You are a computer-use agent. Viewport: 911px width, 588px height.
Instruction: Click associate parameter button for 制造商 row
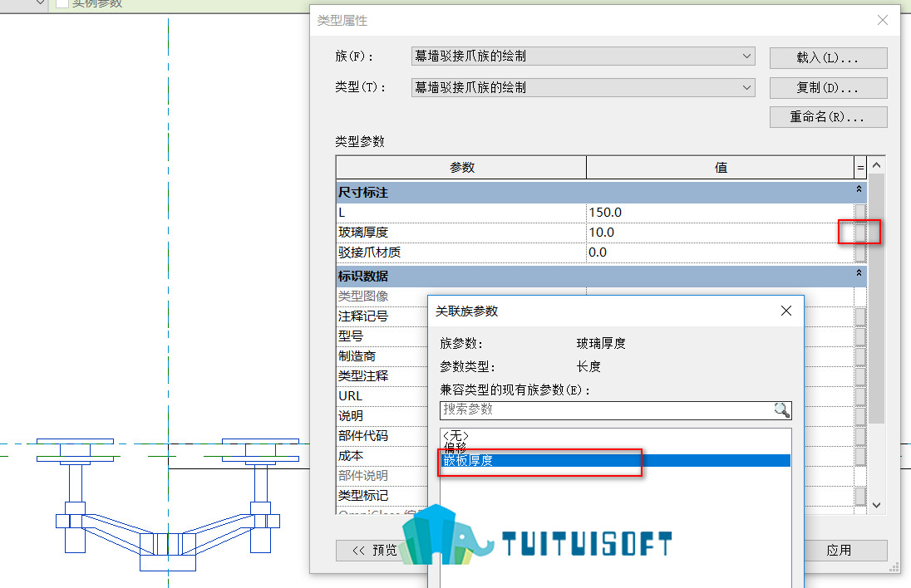[859, 355]
